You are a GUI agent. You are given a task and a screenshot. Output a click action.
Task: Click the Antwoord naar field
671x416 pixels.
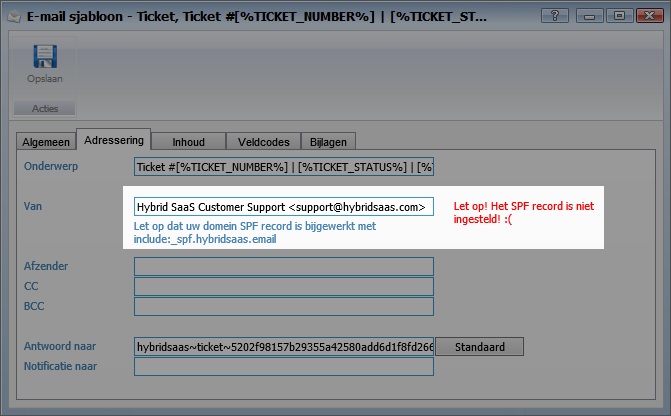(x=283, y=347)
